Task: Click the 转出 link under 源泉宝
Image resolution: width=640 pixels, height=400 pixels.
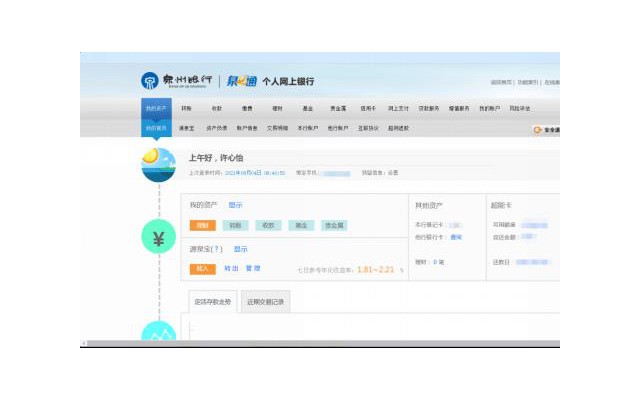Action: [231, 269]
